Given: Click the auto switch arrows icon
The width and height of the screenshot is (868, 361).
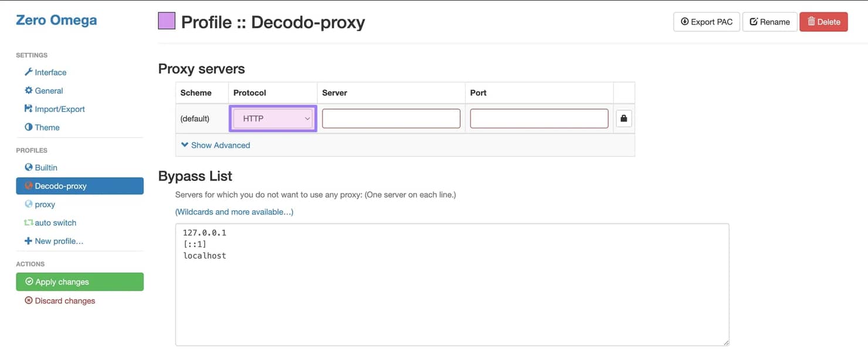Looking at the screenshot, I should point(28,223).
